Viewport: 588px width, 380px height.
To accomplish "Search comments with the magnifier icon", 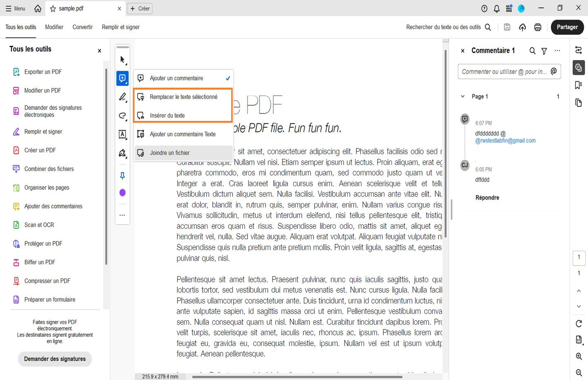I will coord(532,51).
